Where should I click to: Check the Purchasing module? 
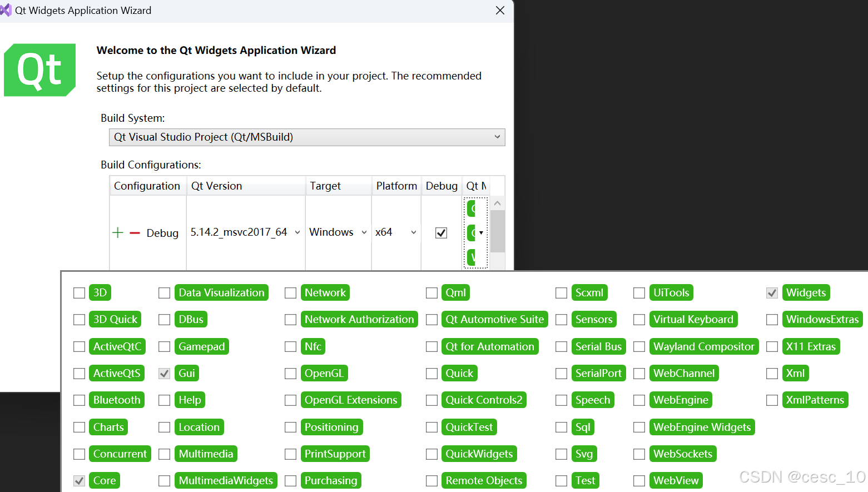(x=290, y=481)
